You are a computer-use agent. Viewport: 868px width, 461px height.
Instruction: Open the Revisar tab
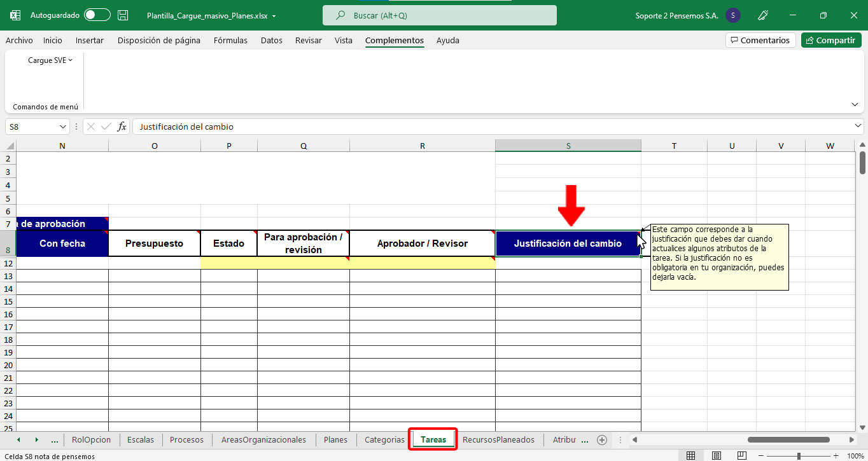pos(309,40)
